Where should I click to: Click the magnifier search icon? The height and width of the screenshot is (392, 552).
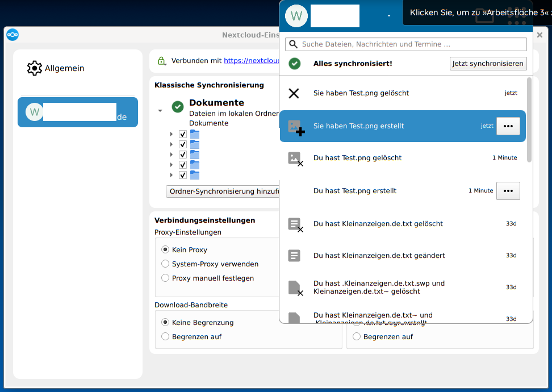click(x=293, y=44)
